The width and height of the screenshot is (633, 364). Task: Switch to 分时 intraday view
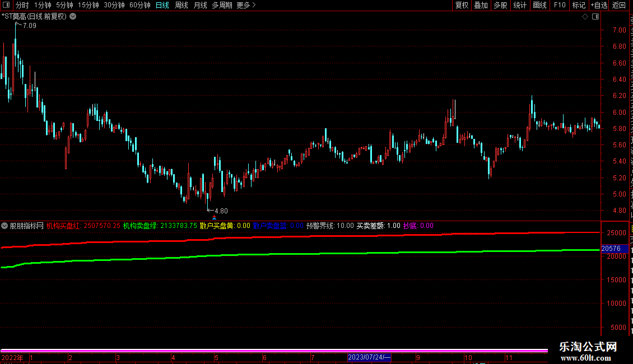[22, 5]
